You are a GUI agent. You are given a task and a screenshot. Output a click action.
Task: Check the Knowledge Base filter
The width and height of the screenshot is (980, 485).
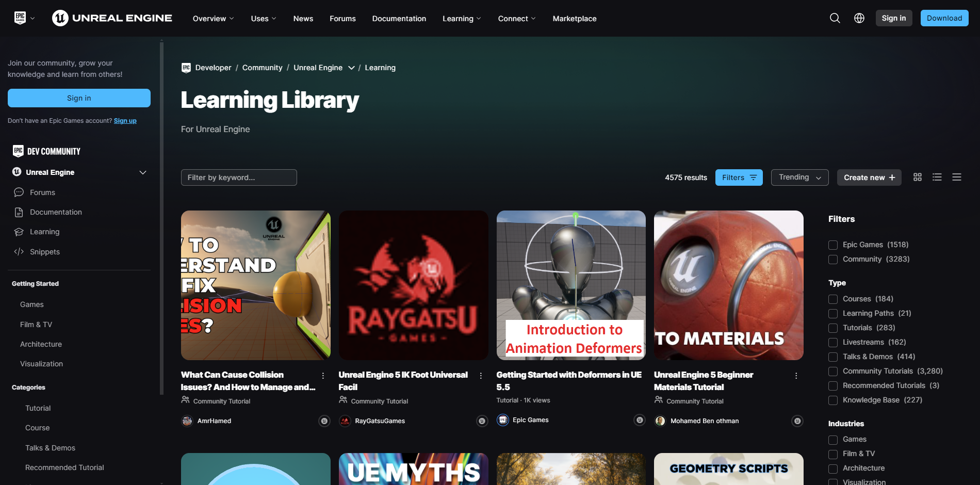tap(833, 400)
